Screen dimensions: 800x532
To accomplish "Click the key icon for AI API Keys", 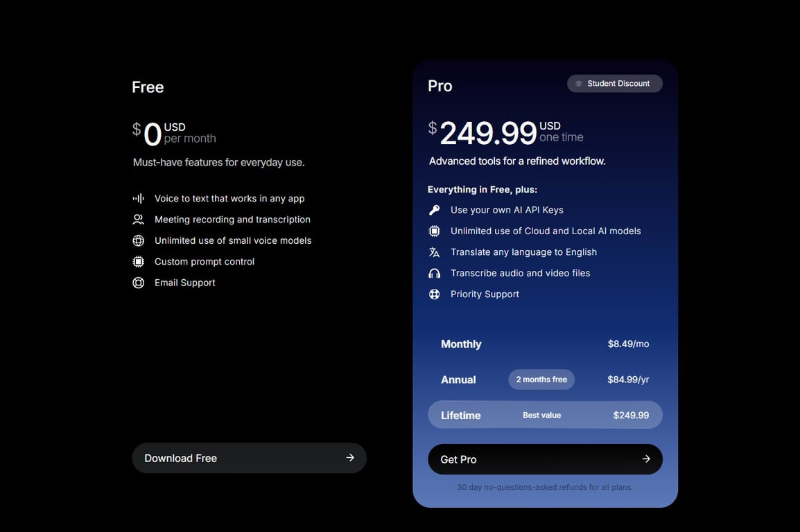I will [x=435, y=210].
